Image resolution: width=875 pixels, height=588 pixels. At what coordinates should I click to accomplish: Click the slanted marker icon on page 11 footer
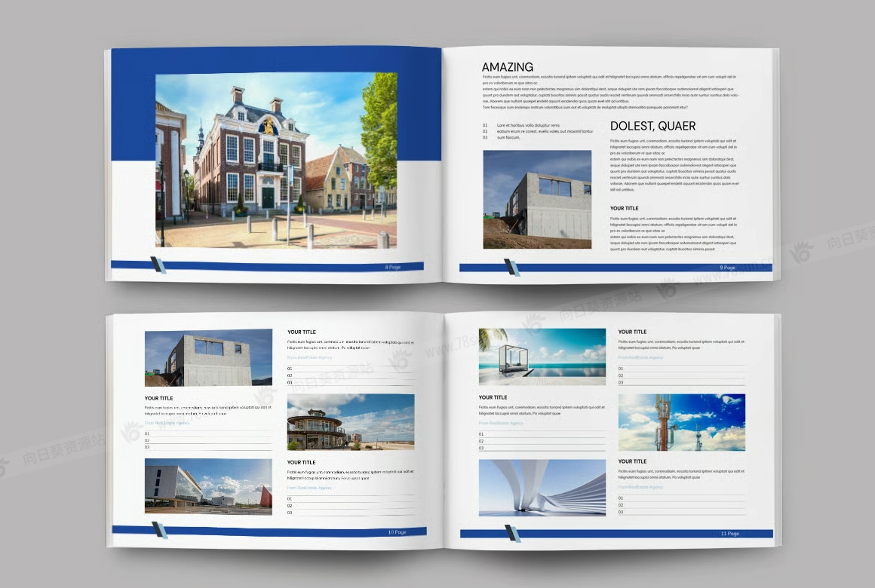coord(513,533)
